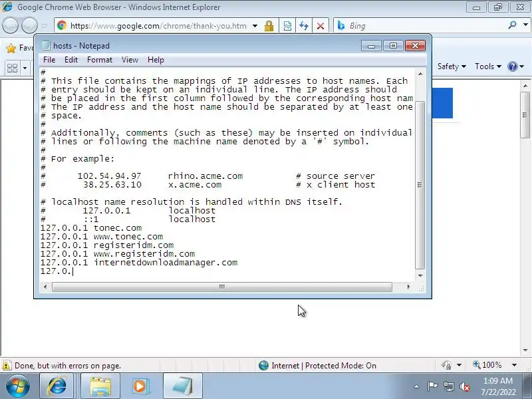Click Notepad horizontal scroll right arrow
This screenshot has width=532, height=399.
click(408, 287)
